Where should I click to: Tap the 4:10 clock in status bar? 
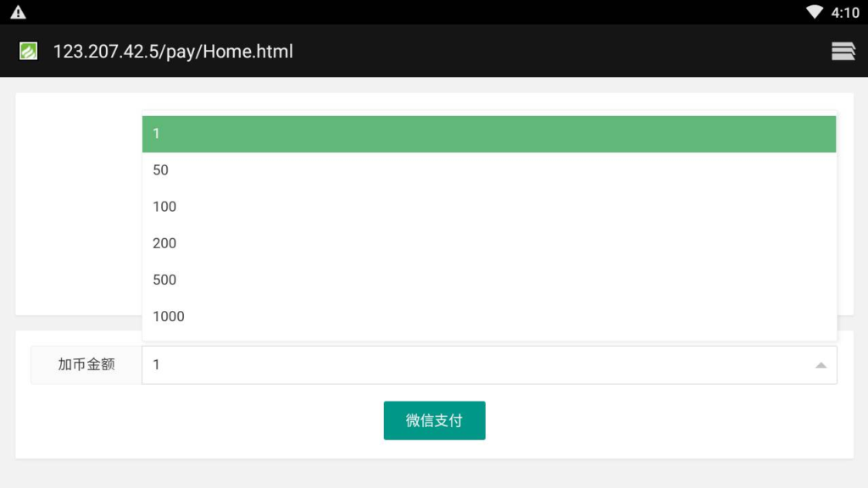(845, 12)
